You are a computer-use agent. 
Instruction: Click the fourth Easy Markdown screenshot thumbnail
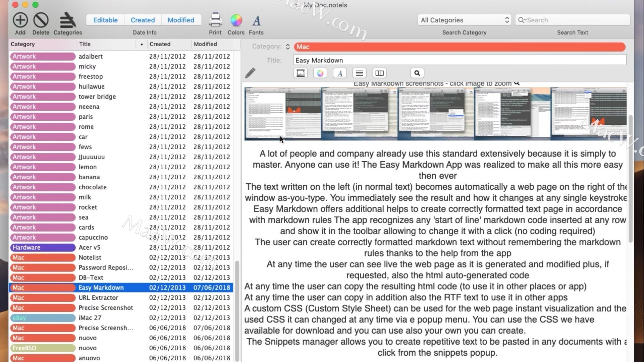tap(512, 114)
